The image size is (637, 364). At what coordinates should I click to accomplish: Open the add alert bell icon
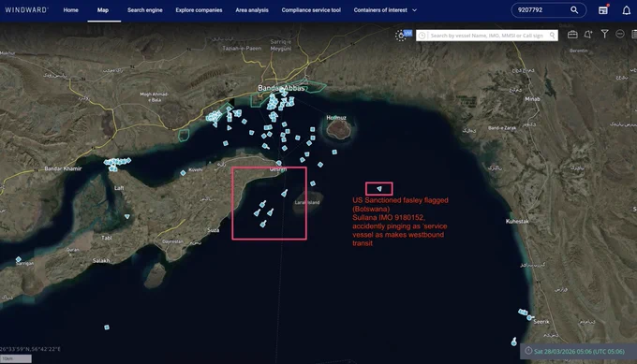click(588, 35)
